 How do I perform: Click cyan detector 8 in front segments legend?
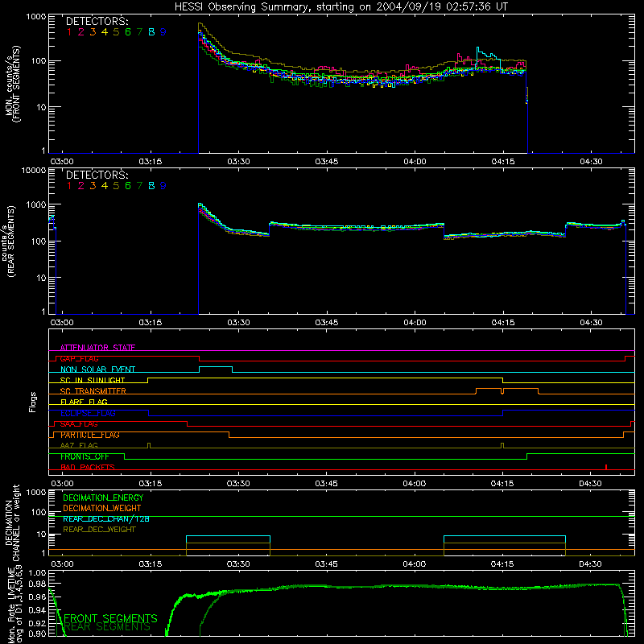pyautogui.click(x=151, y=32)
